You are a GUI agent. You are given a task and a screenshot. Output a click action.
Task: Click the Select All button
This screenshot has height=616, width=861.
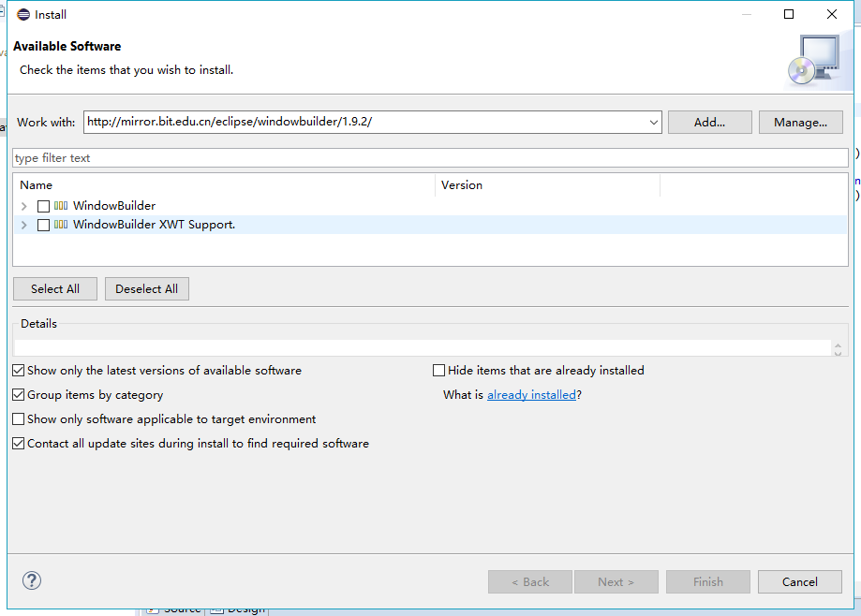click(x=55, y=289)
